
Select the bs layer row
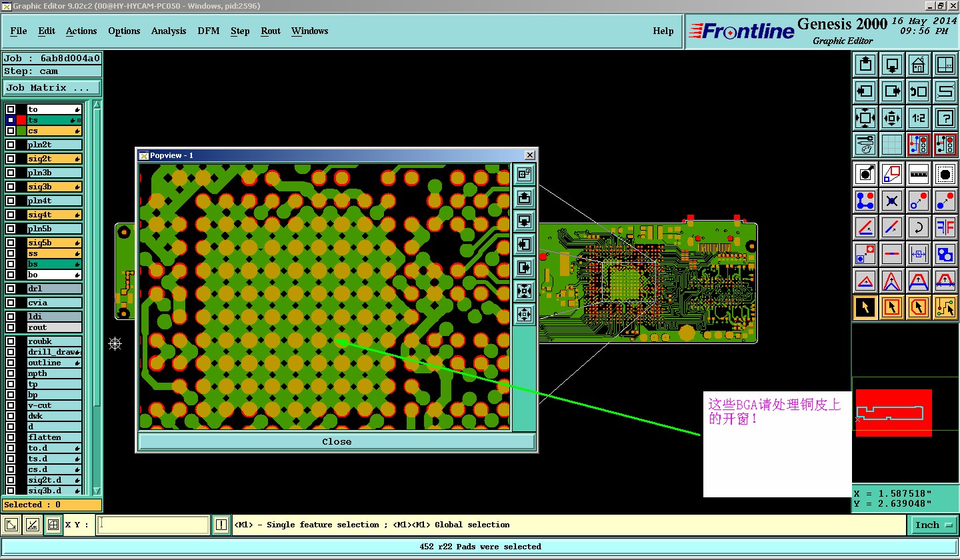(54, 264)
